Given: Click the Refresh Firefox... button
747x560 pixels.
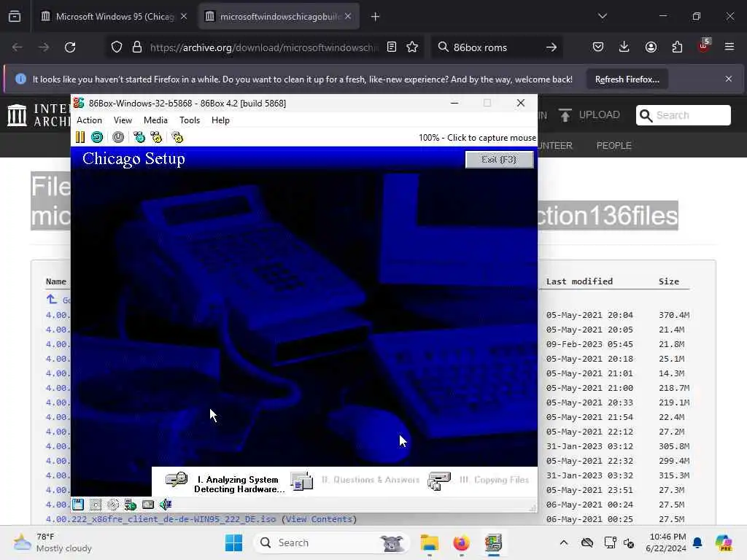Looking at the screenshot, I should pos(627,79).
